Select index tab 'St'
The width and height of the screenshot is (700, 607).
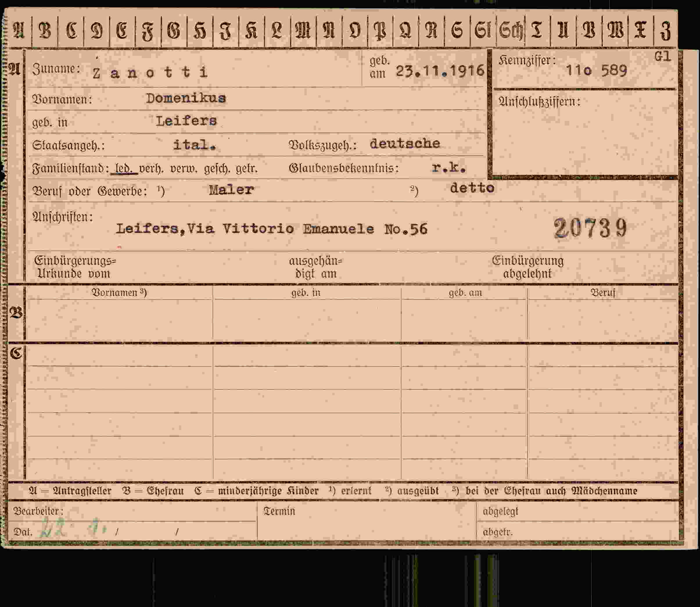(482, 30)
